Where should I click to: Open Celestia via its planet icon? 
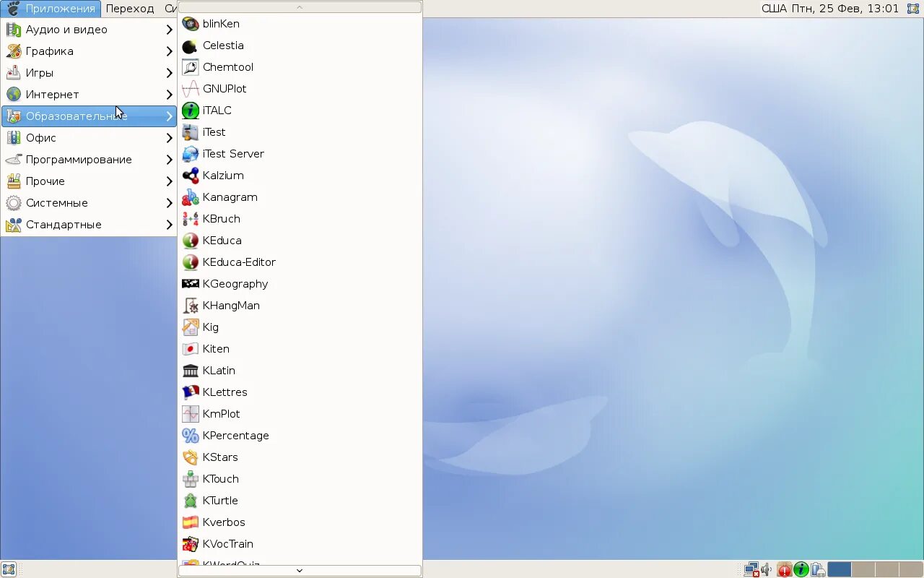(191, 46)
